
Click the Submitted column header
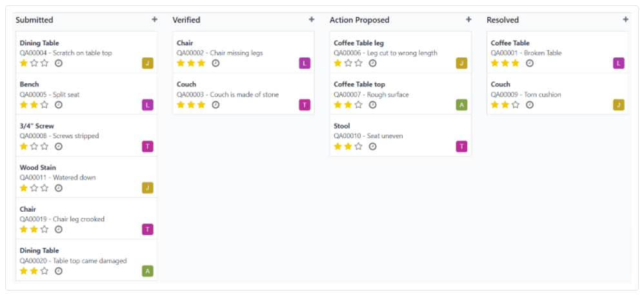pyautogui.click(x=34, y=20)
